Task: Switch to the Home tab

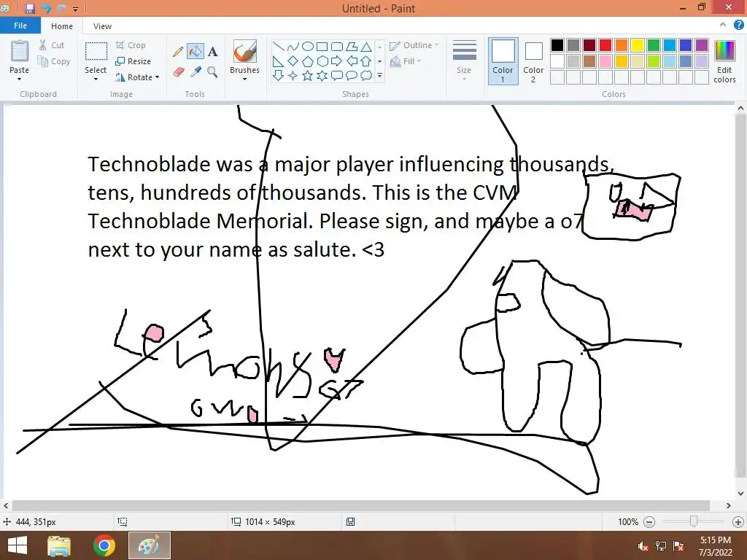Action: pyautogui.click(x=62, y=26)
